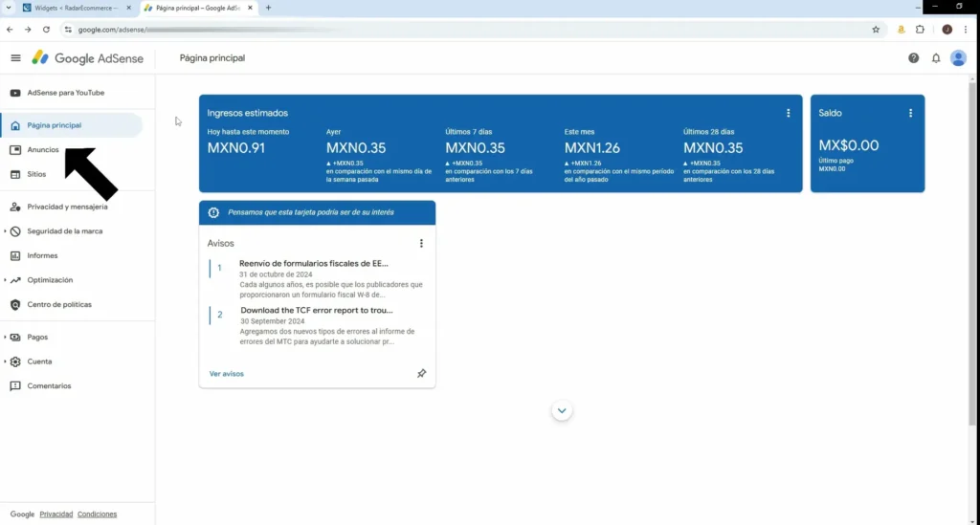Open Chrome's three-dot menu

click(966, 30)
